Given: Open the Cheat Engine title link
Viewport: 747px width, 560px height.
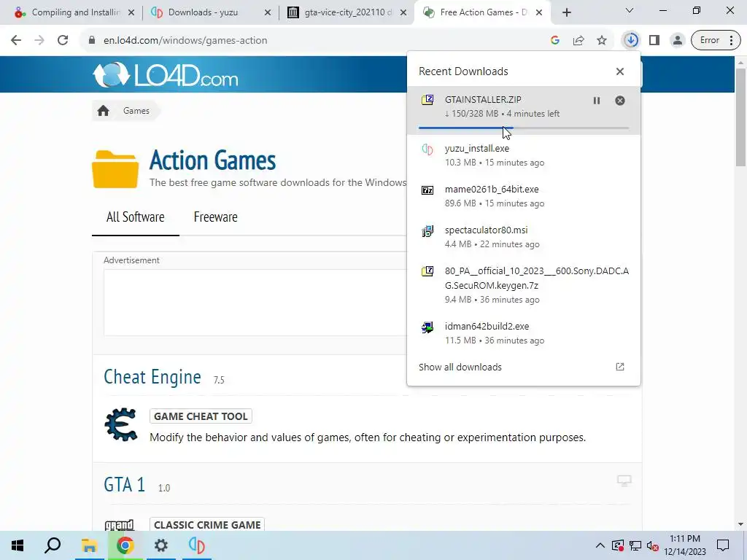Looking at the screenshot, I should pyautogui.click(x=152, y=377).
